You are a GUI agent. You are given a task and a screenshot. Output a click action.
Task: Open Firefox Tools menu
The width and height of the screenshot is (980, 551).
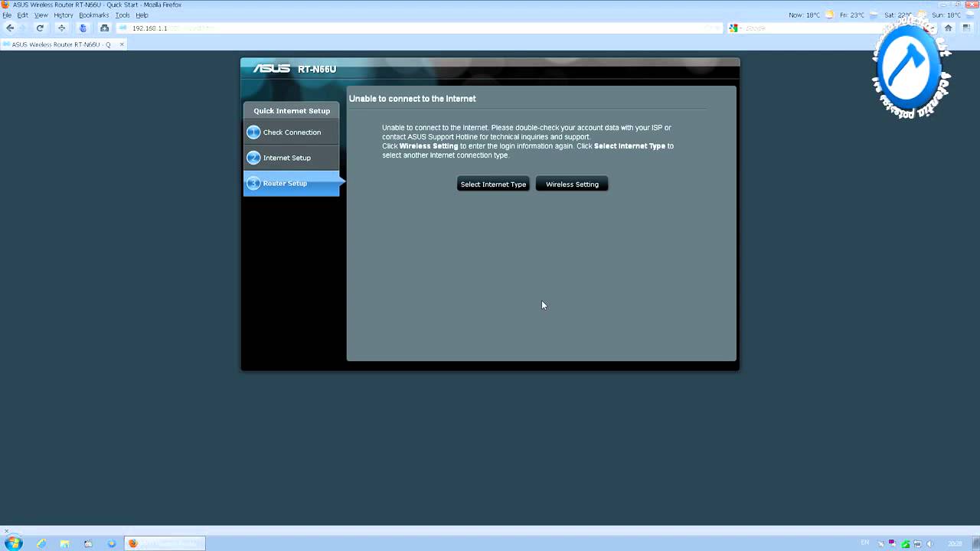pyautogui.click(x=122, y=15)
